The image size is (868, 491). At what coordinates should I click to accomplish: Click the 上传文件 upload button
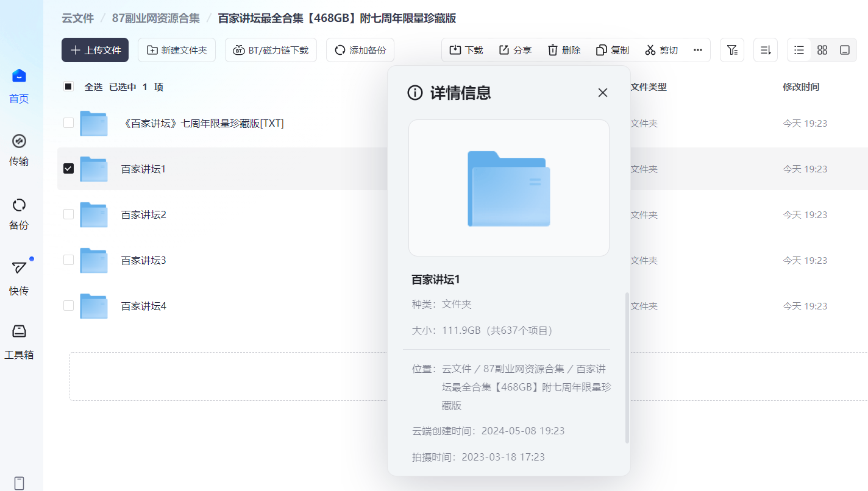[94, 50]
